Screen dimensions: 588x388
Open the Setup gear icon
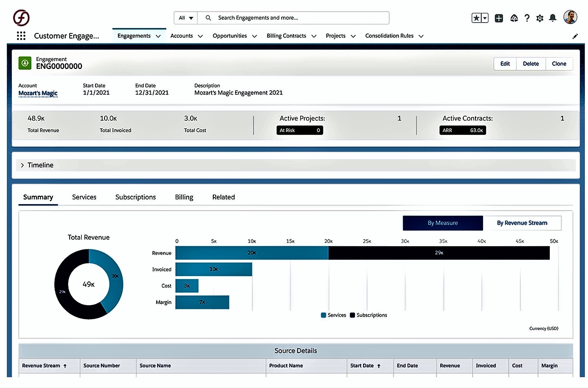pos(540,18)
